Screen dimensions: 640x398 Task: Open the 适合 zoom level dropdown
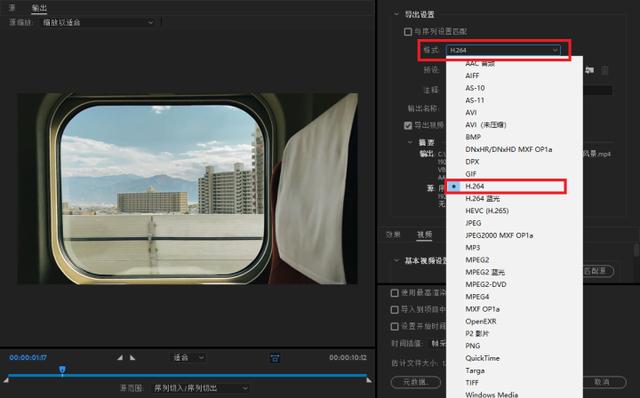(188, 358)
